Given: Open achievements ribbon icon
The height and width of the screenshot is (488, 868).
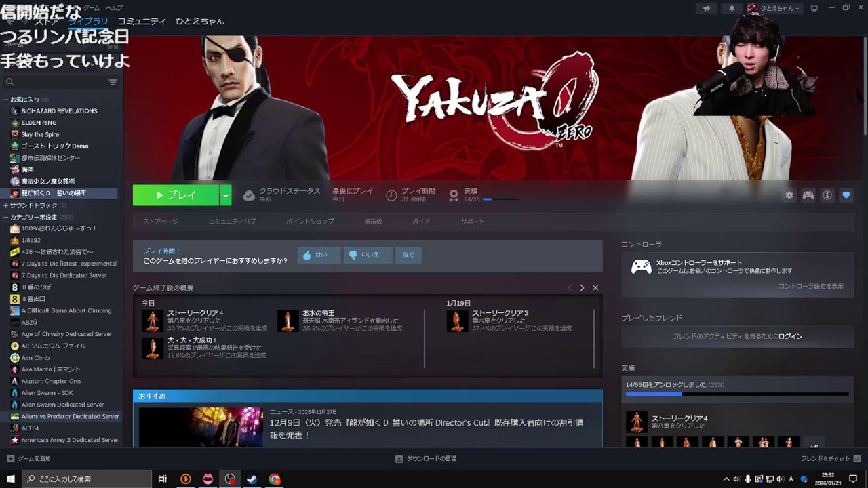Looking at the screenshot, I should coord(454,195).
